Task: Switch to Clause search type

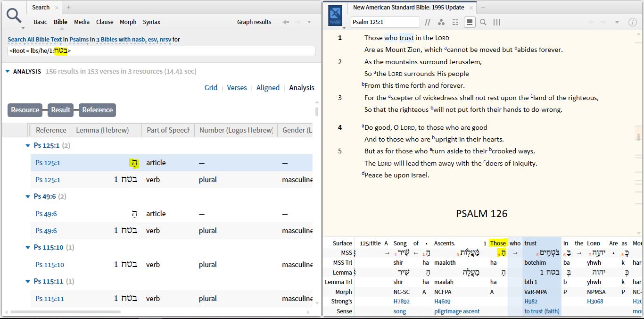Action: point(105,22)
